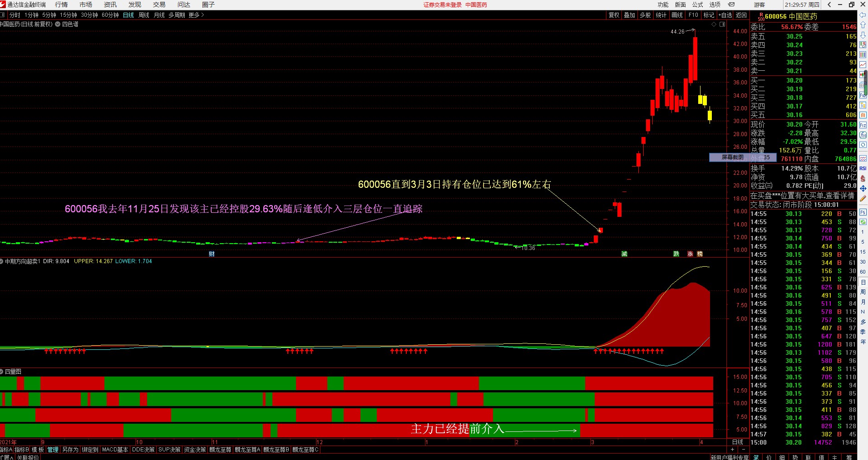Apply the DDE决策 indicator template
Image resolution: width=868 pixels, height=460 pixels.
tap(143, 450)
